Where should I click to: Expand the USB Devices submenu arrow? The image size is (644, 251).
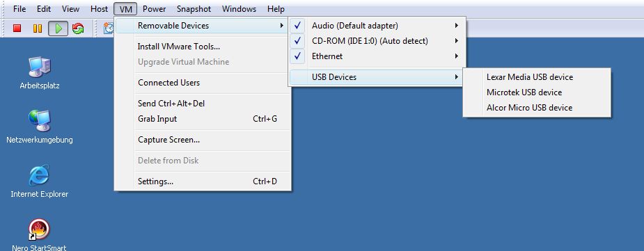click(456, 77)
